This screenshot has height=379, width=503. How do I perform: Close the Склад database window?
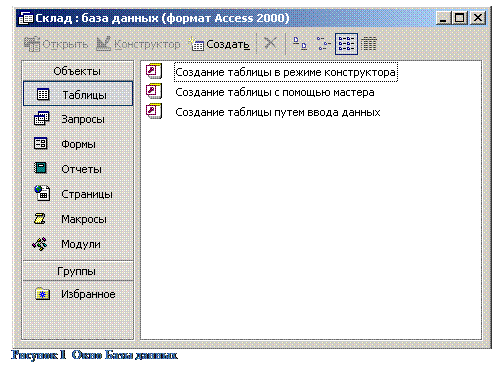(x=478, y=18)
